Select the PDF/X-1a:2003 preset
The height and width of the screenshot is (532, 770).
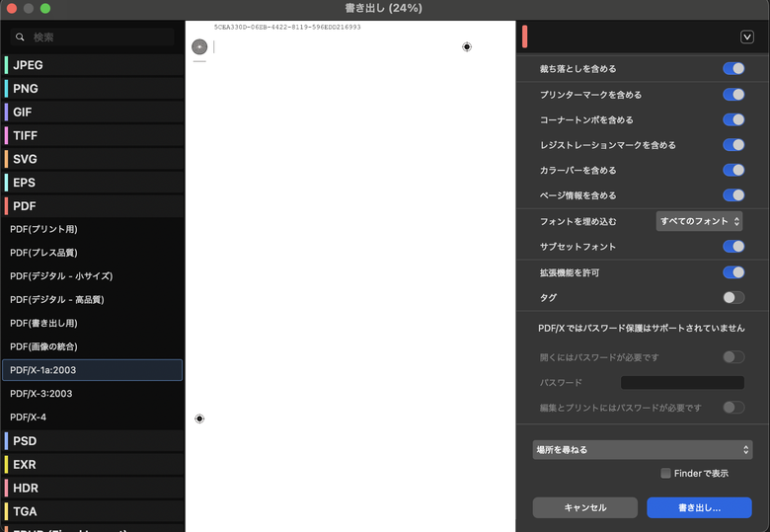(x=93, y=370)
